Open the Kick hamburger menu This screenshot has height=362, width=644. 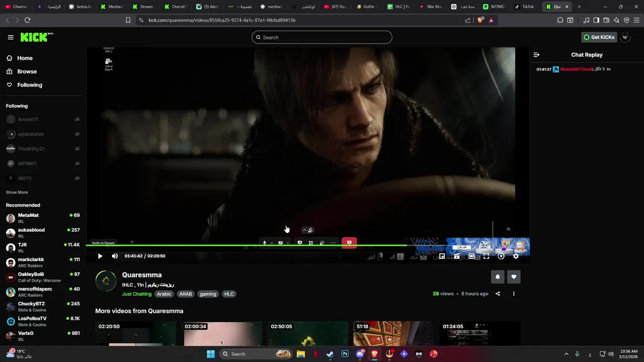[11, 37]
